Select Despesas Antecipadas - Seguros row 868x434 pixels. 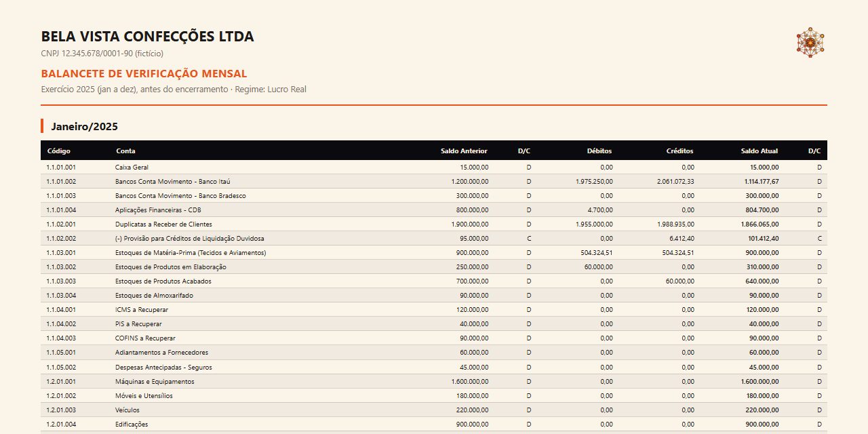tap(434, 367)
